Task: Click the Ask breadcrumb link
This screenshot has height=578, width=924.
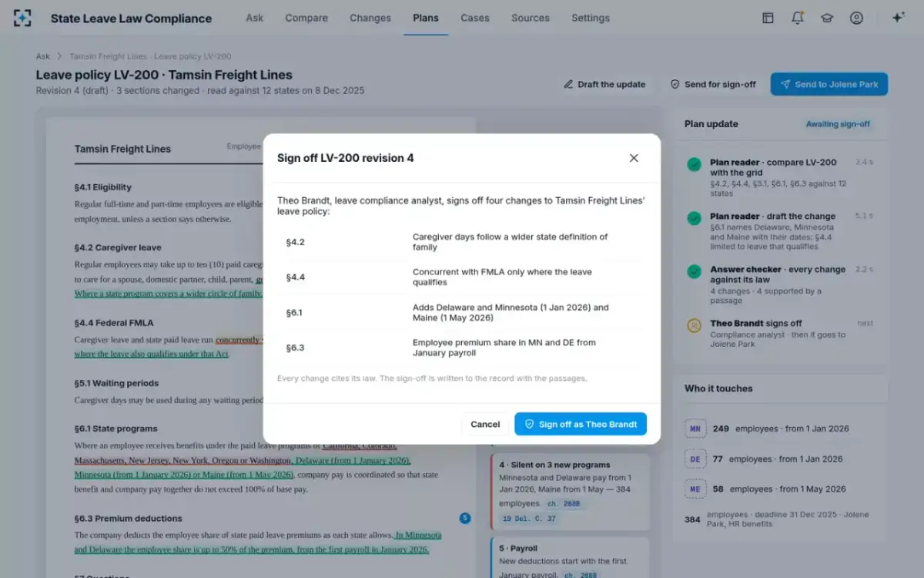Action: pyautogui.click(x=43, y=56)
